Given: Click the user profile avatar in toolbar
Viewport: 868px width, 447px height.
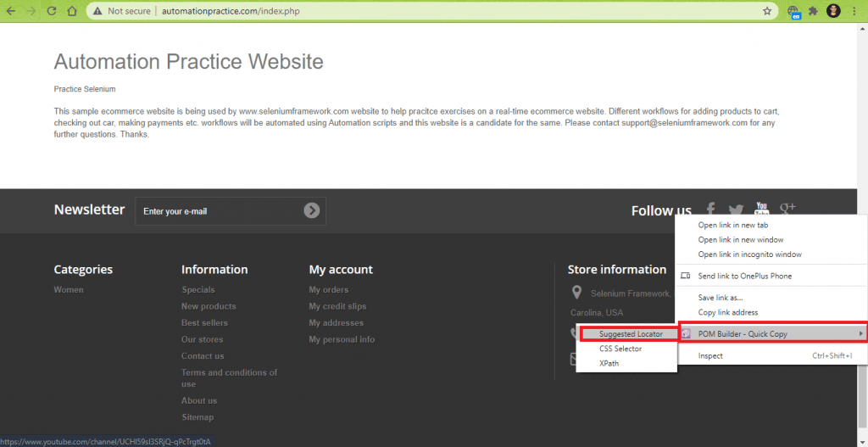Looking at the screenshot, I should [834, 11].
